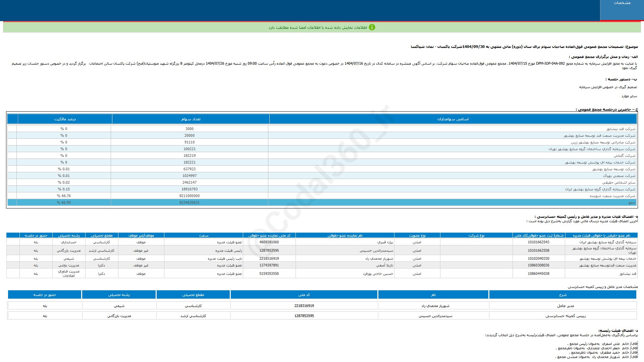Click the green info icon in the notification bar
Image resolution: width=644 pixels, height=362 pixels.
click(x=372, y=27)
